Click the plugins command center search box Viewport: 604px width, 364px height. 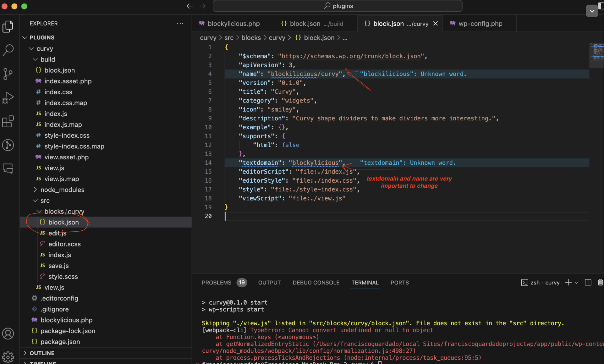click(338, 6)
